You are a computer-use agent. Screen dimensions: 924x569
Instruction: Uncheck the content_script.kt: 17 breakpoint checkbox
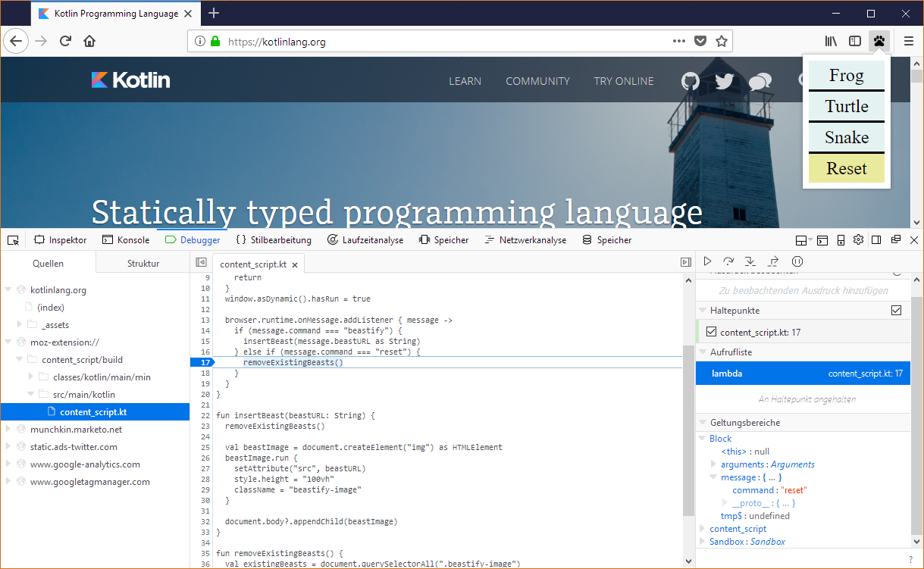[711, 332]
